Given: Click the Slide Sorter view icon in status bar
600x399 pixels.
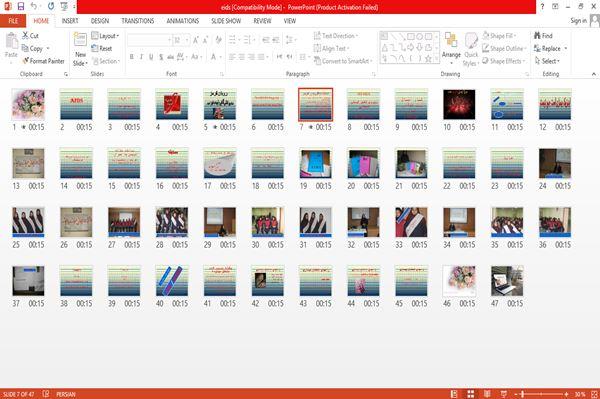Looking at the screenshot, I should (x=471, y=394).
